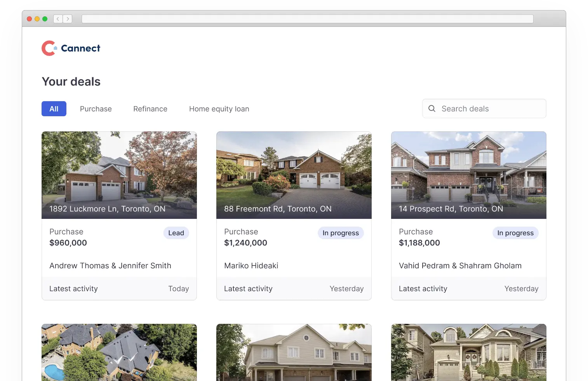Open the 88 Freemont Rd house photo
This screenshot has height=381, width=588.
point(294,175)
